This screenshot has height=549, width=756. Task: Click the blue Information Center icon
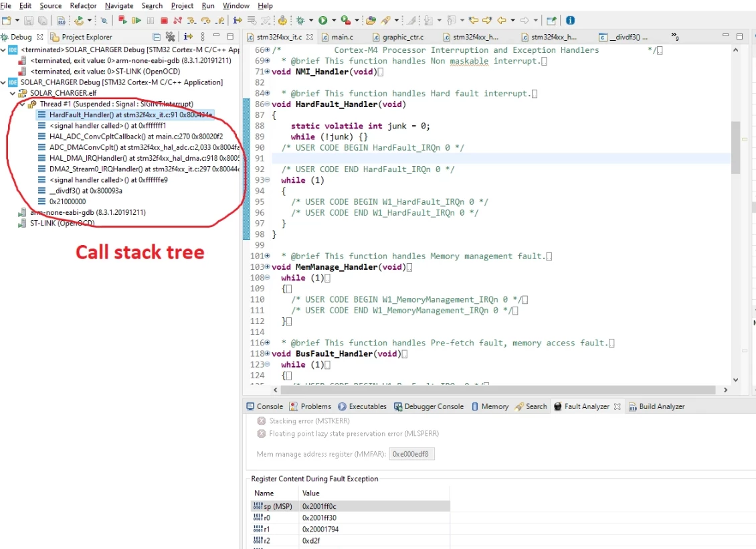pyautogui.click(x=571, y=20)
